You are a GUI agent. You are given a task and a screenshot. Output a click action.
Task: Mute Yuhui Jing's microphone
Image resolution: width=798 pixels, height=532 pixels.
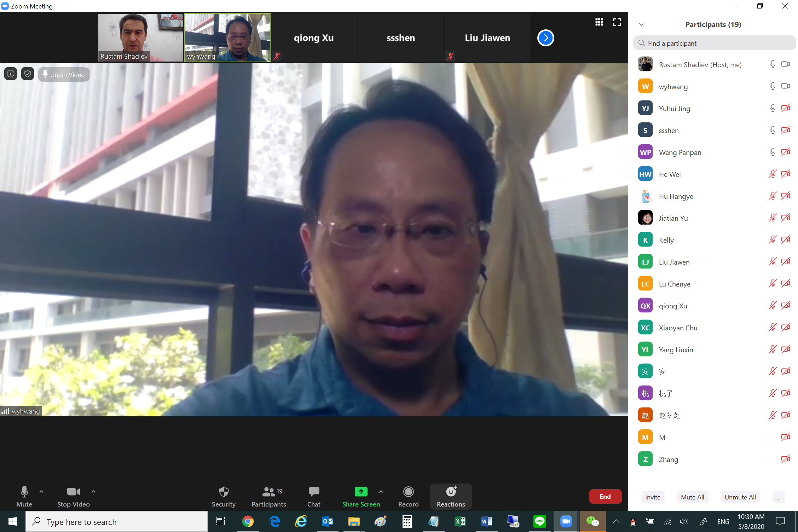click(x=773, y=108)
